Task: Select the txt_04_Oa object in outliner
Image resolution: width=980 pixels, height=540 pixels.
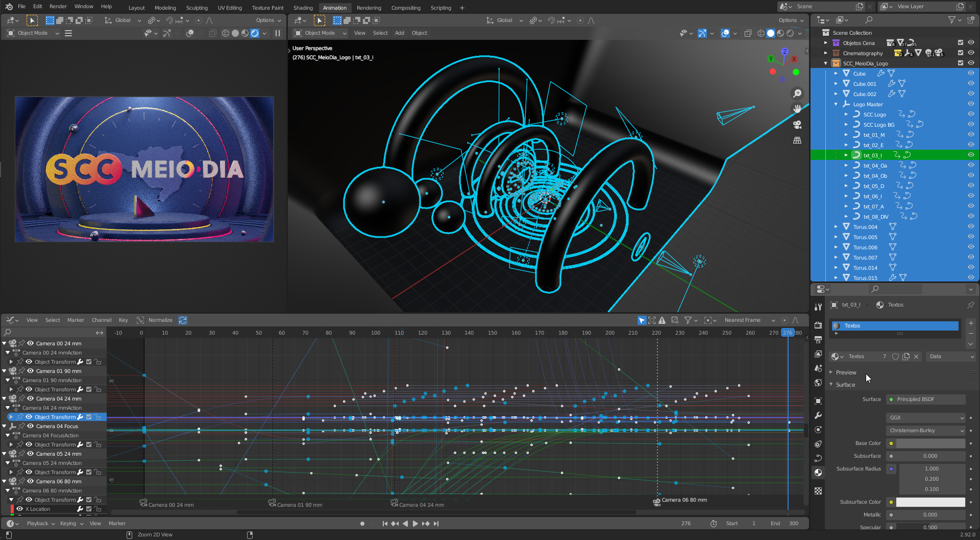Action: point(875,166)
